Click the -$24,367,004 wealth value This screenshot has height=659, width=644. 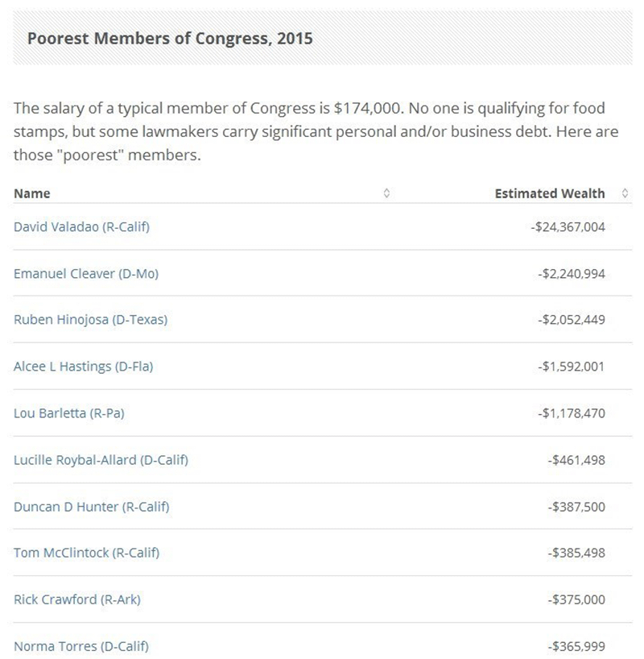click(x=568, y=227)
